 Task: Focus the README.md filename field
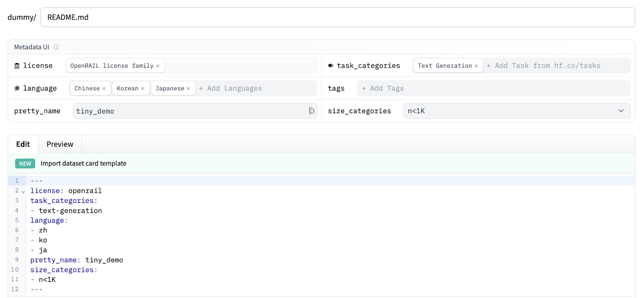pyautogui.click(x=337, y=17)
